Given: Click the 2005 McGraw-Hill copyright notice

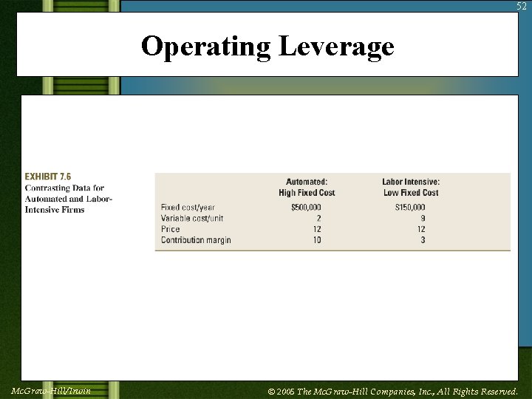Looking at the screenshot, I should click(x=392, y=392).
